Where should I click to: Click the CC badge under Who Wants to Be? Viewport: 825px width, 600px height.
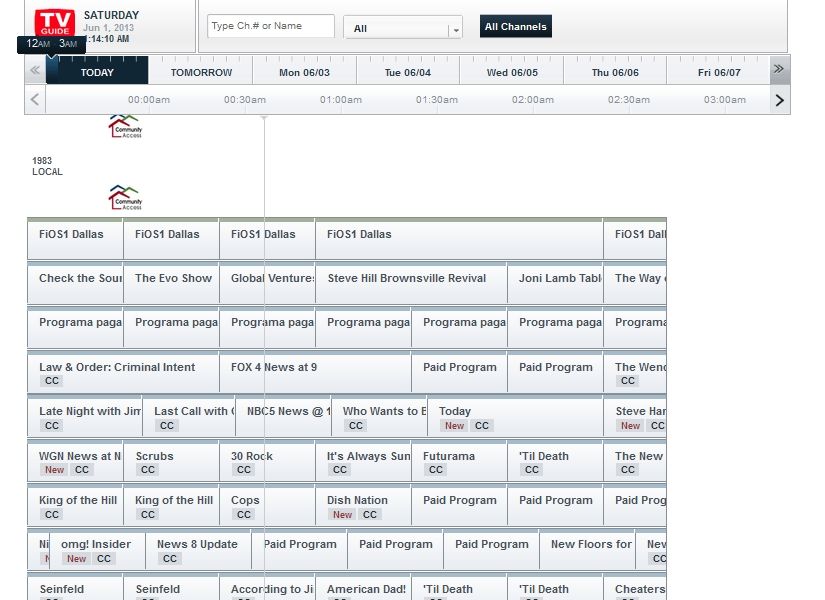(356, 425)
